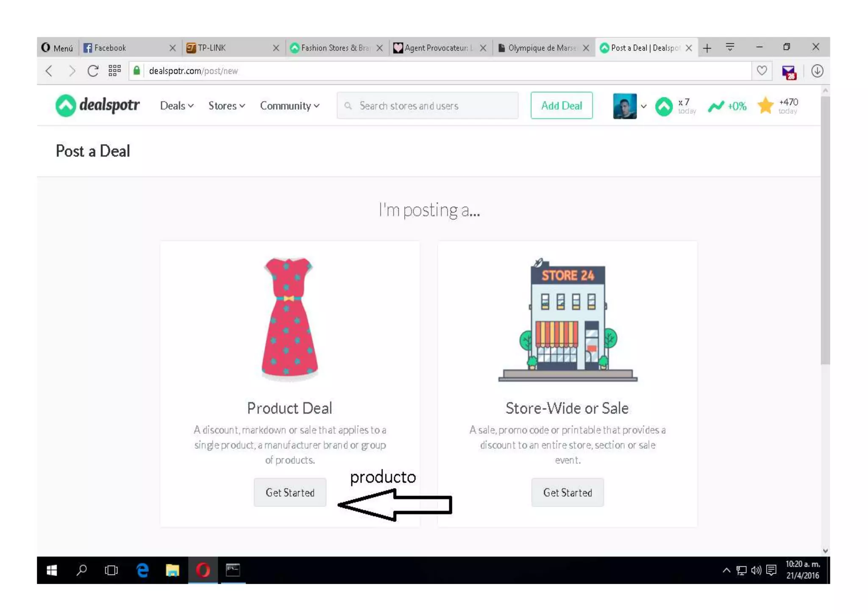
Task: Open Speed Dial grid icon
Action: point(114,71)
